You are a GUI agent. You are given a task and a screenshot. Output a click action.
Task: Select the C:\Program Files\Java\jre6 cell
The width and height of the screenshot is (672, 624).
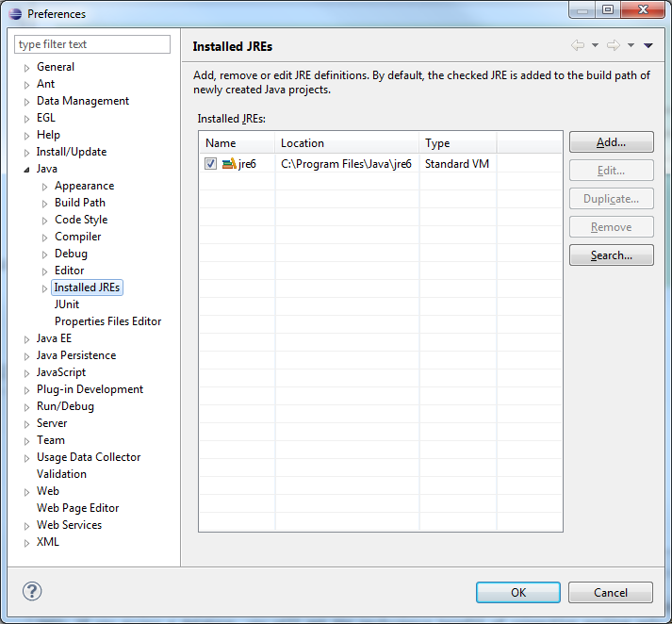tap(346, 164)
